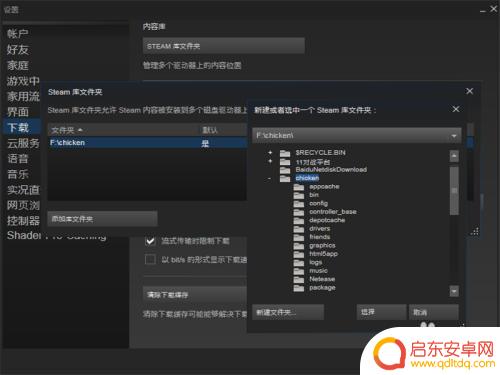Select the depotcache folder name
The height and width of the screenshot is (375, 500).
[x=327, y=220]
